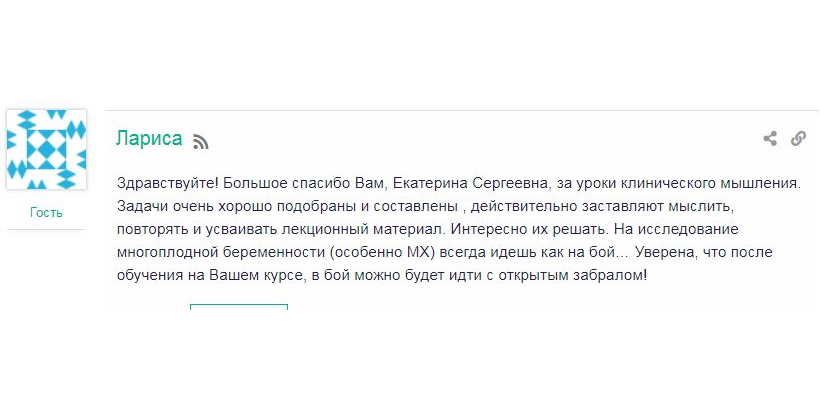The height and width of the screenshot is (410, 820).
Task: Click the horizontal divider above the comment
Action: [462, 110]
